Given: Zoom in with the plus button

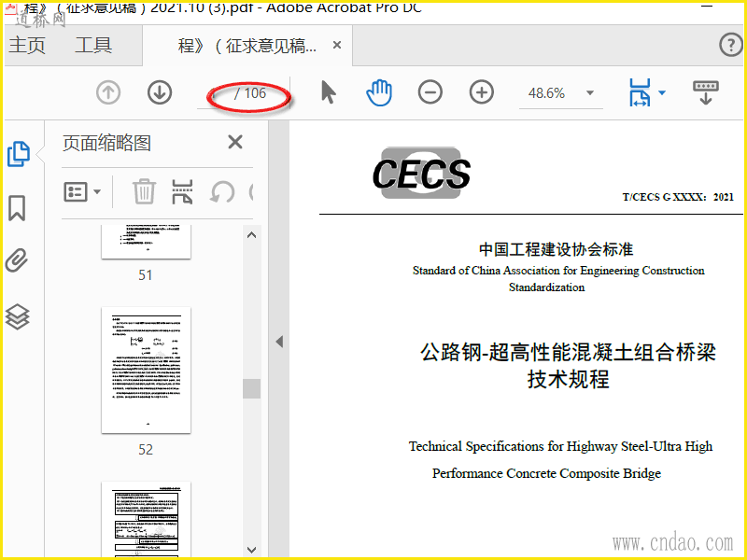Looking at the screenshot, I should [x=482, y=92].
